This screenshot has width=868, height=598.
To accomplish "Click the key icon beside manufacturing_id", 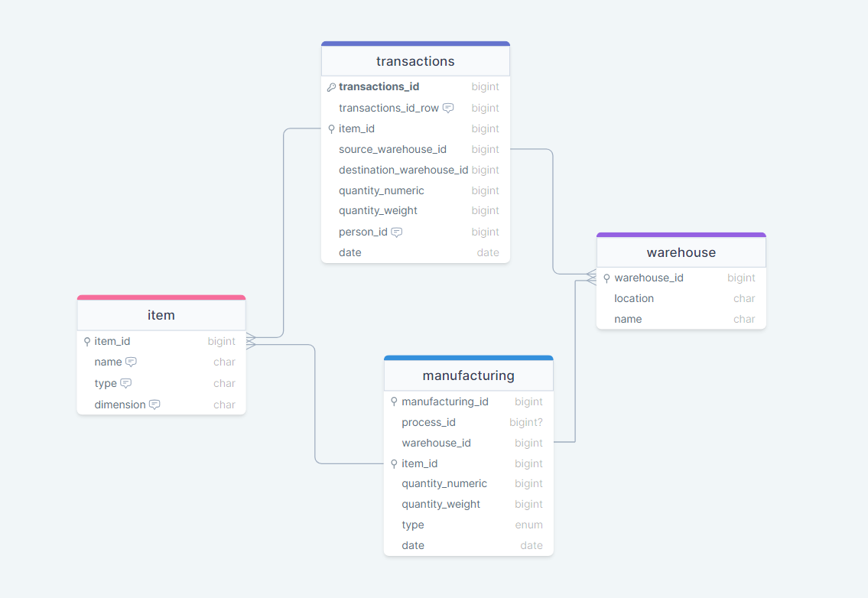I will [x=393, y=401].
